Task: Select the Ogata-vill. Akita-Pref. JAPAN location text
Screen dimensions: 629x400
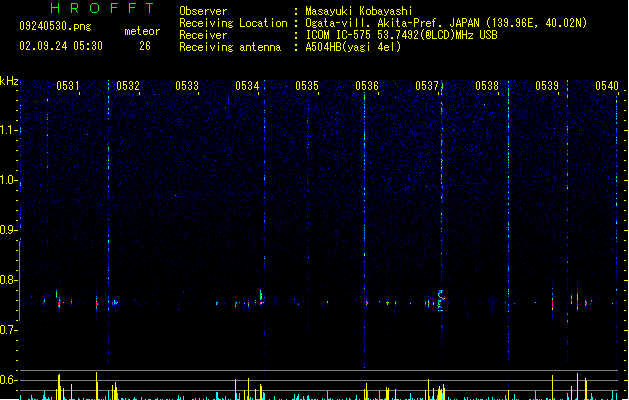Action: [446, 23]
